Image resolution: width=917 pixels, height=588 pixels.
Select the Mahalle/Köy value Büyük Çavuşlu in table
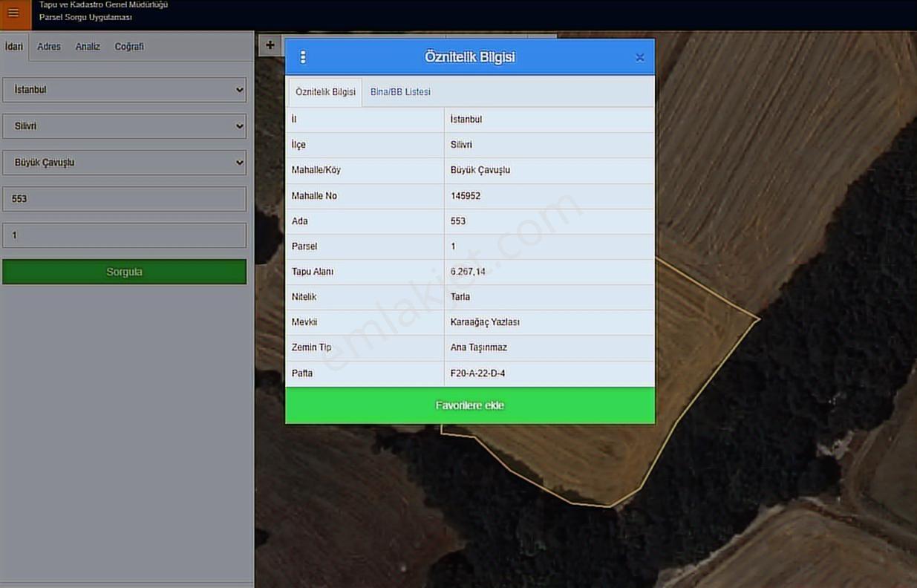tap(480, 170)
